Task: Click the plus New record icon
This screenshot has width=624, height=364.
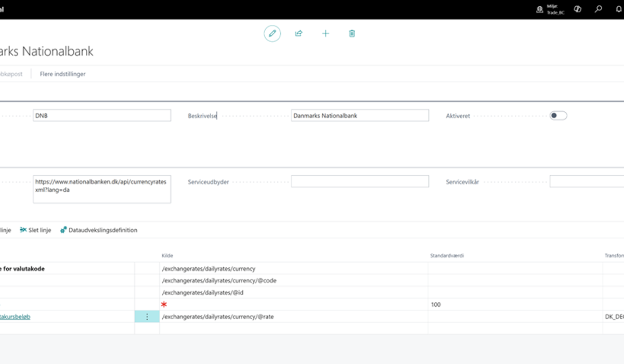Action: pyautogui.click(x=326, y=33)
